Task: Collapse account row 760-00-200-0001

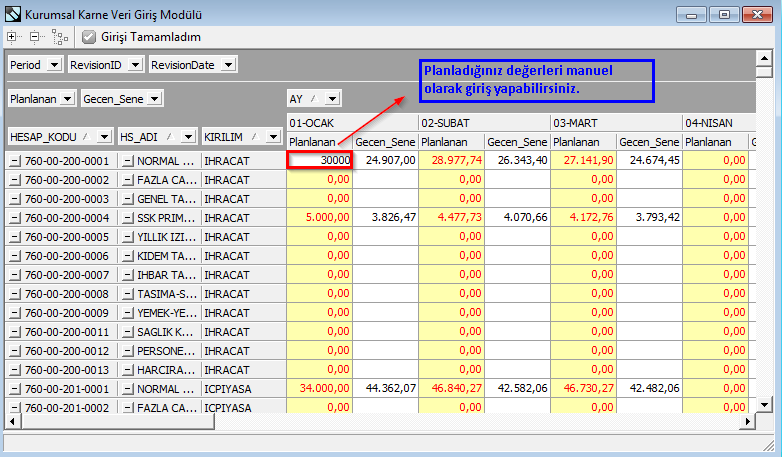Action: pyautogui.click(x=15, y=161)
